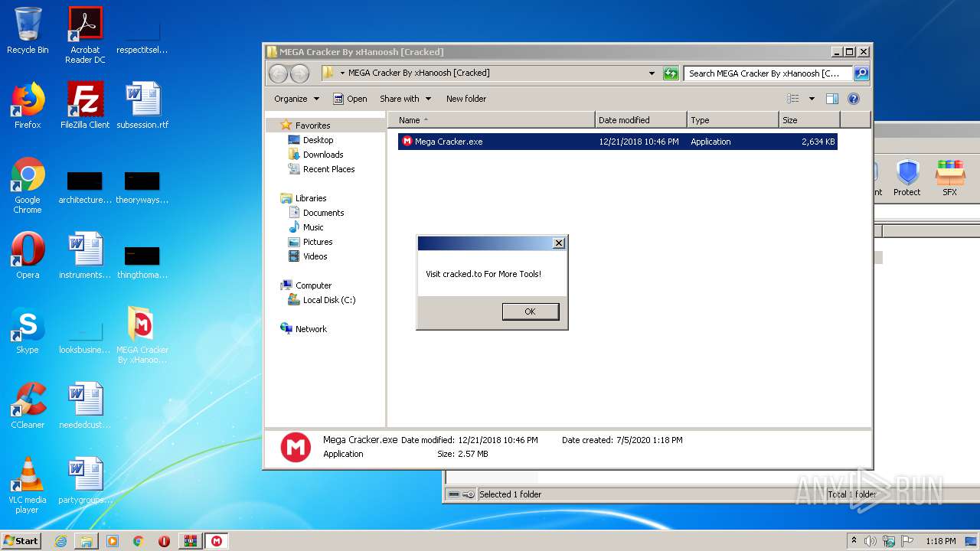
Task: Select Favorites in navigation pane
Action: [x=312, y=126]
